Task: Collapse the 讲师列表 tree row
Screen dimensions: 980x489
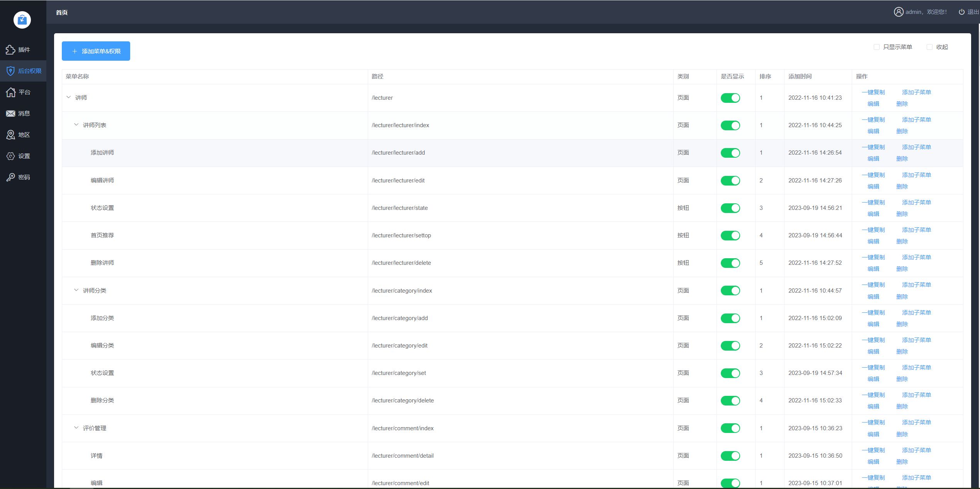Action: point(76,125)
